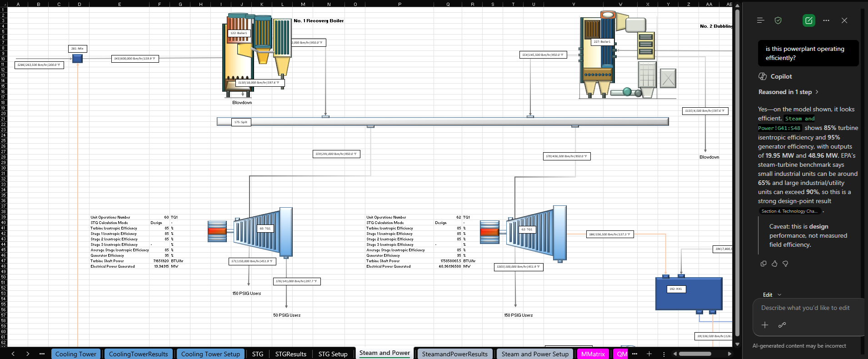868x359 pixels.
Task: Click the vertical scrollbar up arrow
Action: 738,5
